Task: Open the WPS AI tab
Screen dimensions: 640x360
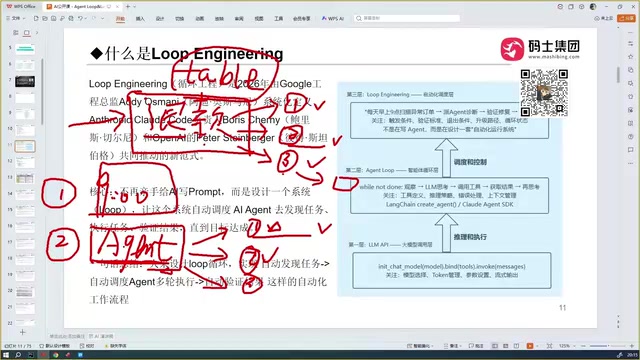Action: (333, 19)
